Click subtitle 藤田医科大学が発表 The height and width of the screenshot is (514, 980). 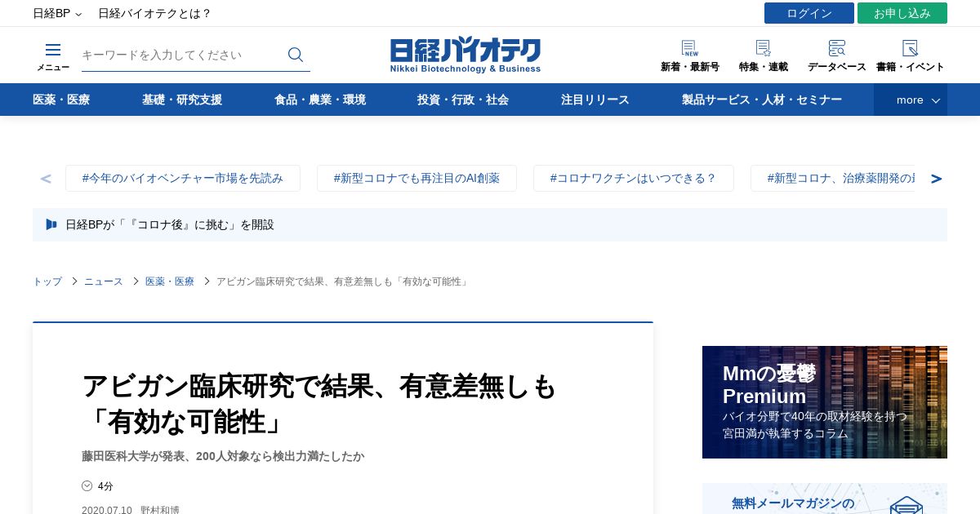pyautogui.click(x=223, y=456)
